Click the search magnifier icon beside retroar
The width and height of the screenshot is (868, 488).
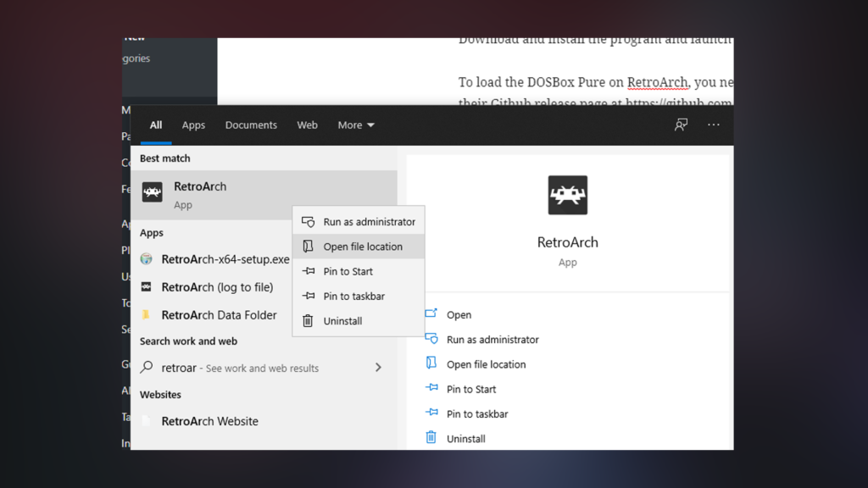click(x=147, y=367)
